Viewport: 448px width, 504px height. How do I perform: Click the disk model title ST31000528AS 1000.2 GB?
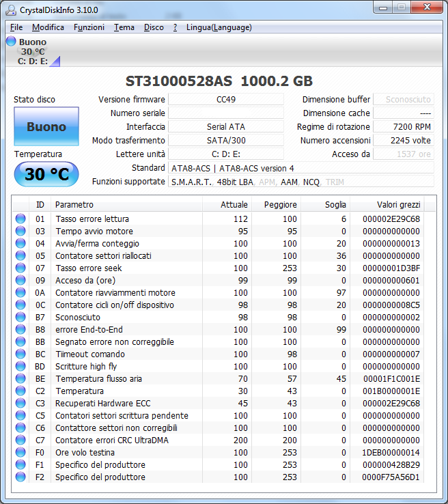219,81
